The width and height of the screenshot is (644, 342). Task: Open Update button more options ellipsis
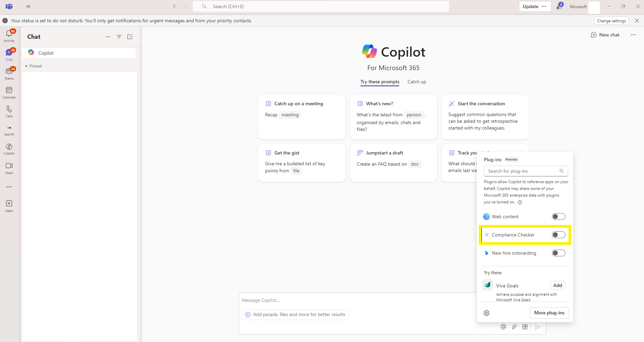pyautogui.click(x=544, y=6)
